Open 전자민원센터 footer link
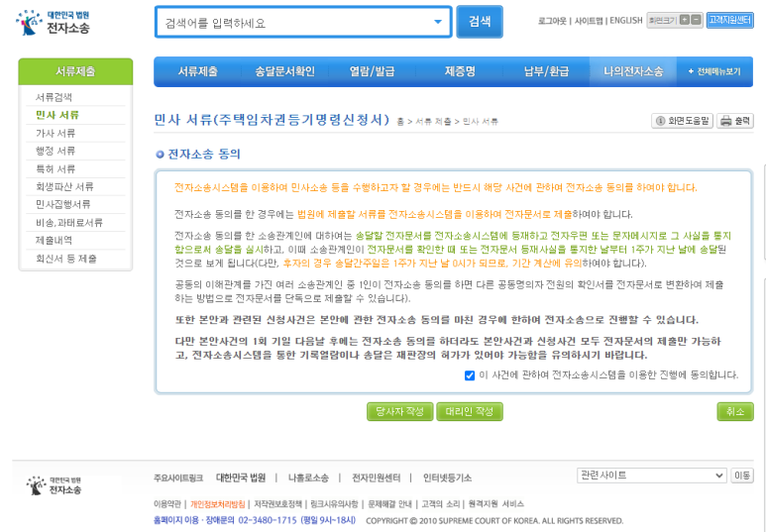This screenshot has height=532, width=766. [x=377, y=478]
